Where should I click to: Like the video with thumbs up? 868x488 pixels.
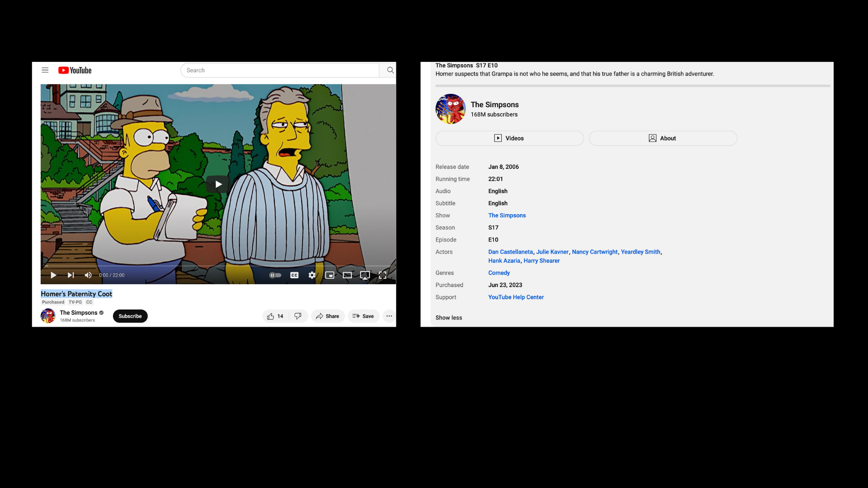275,316
